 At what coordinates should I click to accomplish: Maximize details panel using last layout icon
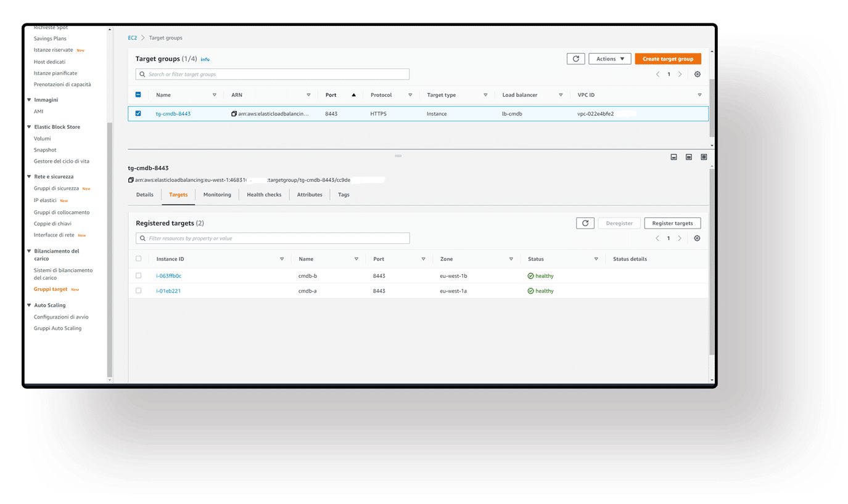pos(704,157)
